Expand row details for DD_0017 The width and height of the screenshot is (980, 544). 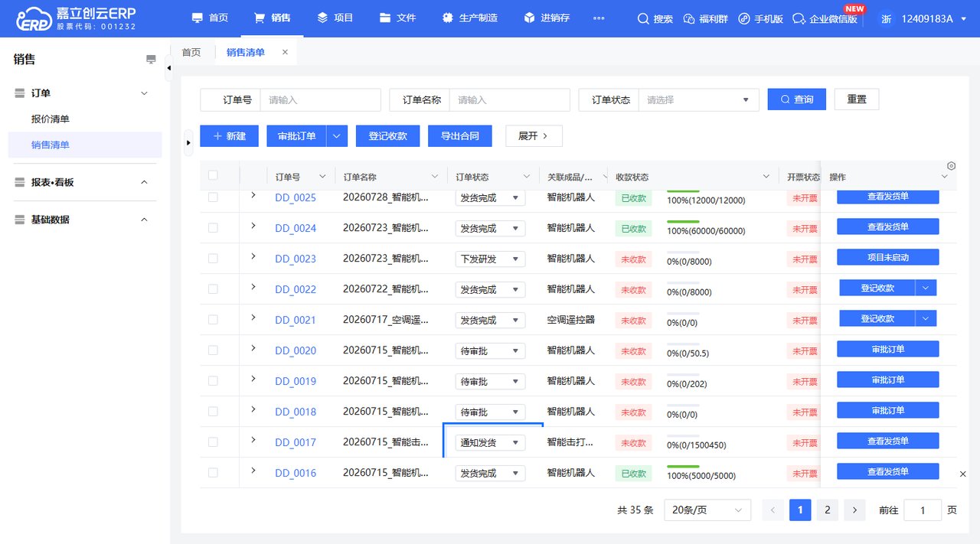pos(253,440)
